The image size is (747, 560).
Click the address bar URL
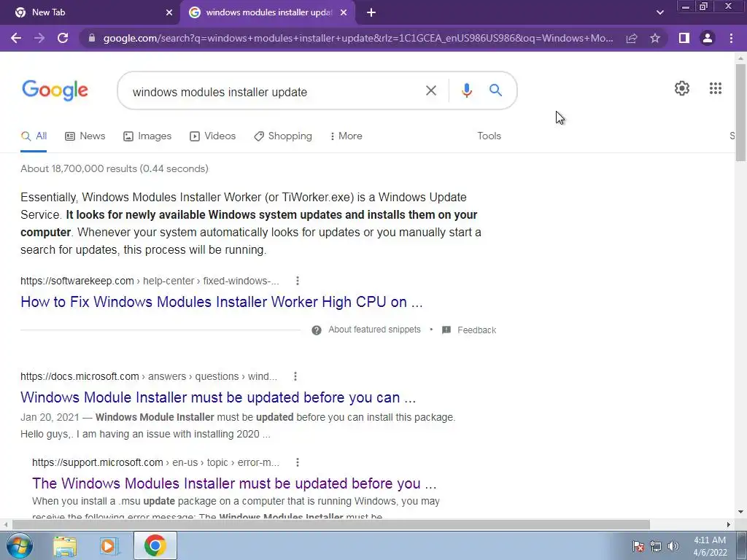358,38
